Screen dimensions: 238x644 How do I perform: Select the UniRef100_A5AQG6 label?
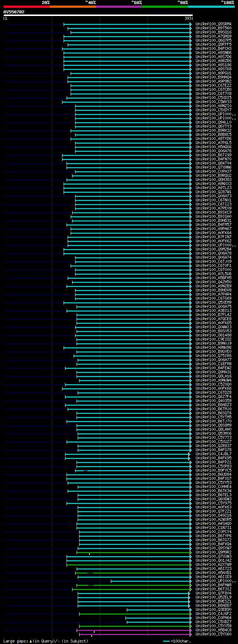(213, 147)
